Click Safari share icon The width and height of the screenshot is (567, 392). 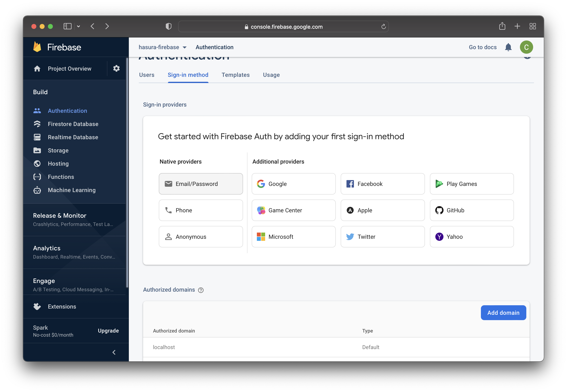502,26
